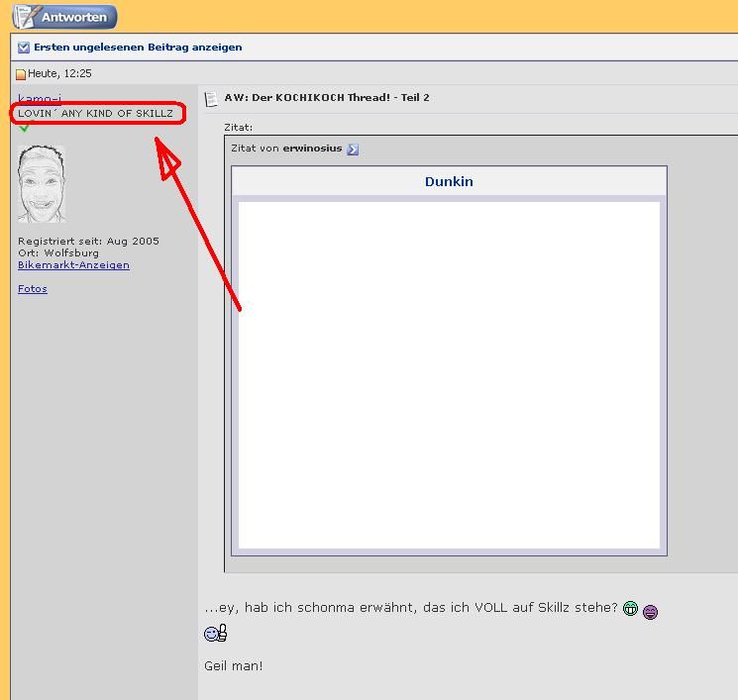Click the quoted author name erwinosius
Viewport: 738px width, 700px height.
coord(312,149)
